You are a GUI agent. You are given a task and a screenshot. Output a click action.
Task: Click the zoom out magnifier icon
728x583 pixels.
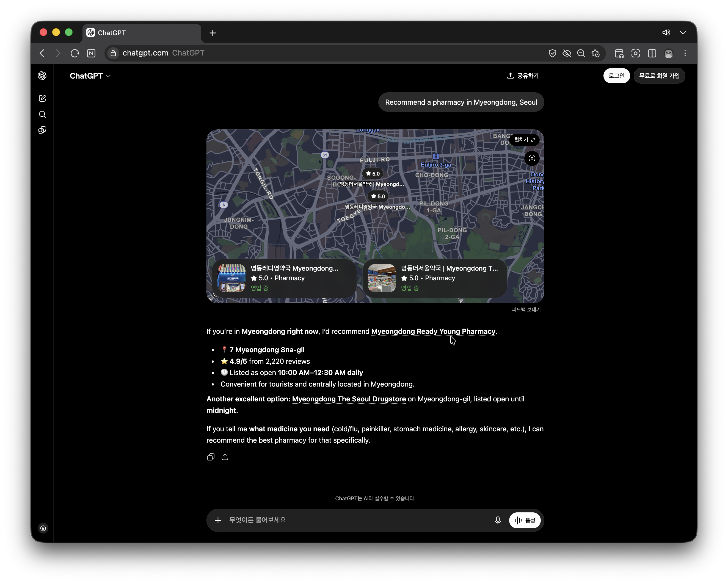(x=581, y=53)
